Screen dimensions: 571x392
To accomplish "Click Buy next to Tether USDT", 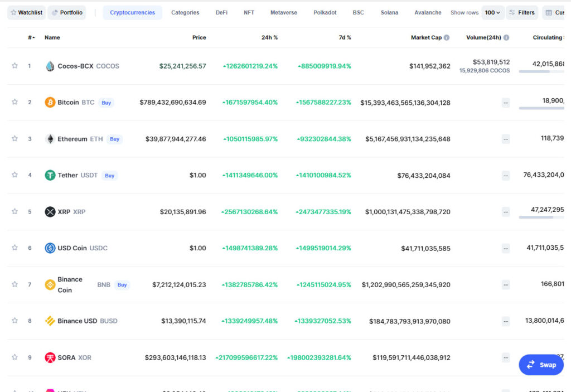I will [x=110, y=176].
